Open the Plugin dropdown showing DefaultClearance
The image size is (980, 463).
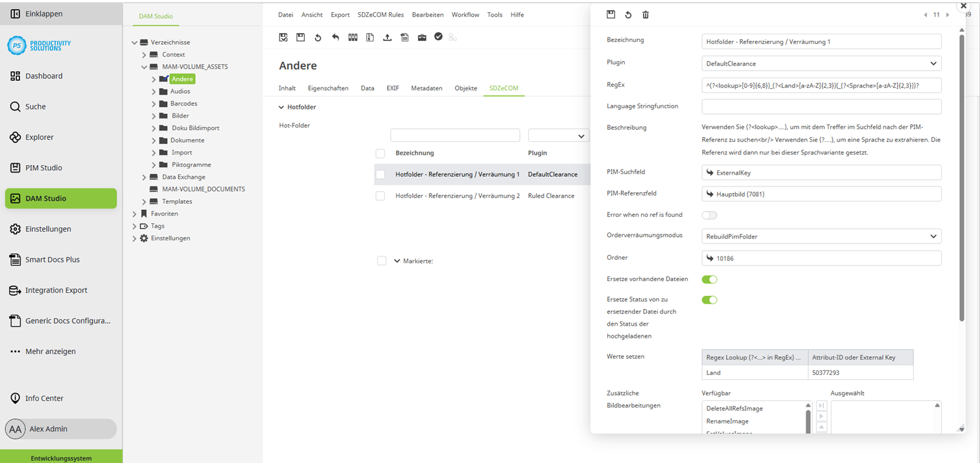pos(821,63)
